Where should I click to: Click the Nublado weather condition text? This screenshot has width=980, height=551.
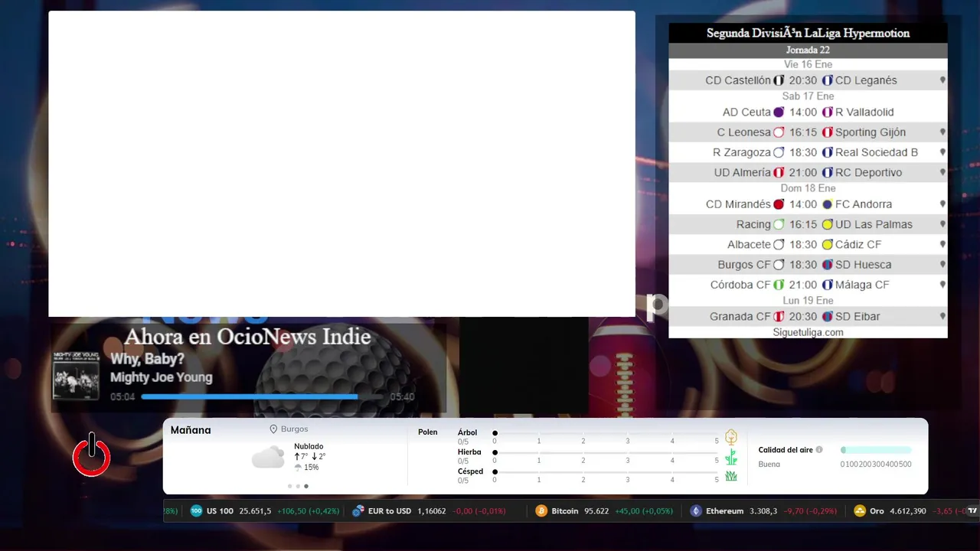[x=309, y=446]
